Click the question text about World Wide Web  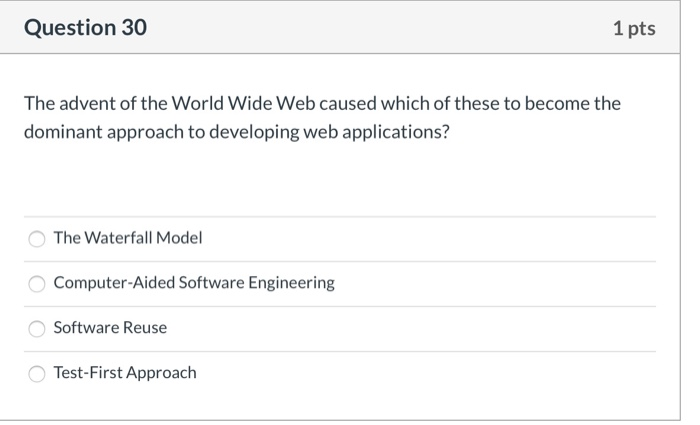322,118
